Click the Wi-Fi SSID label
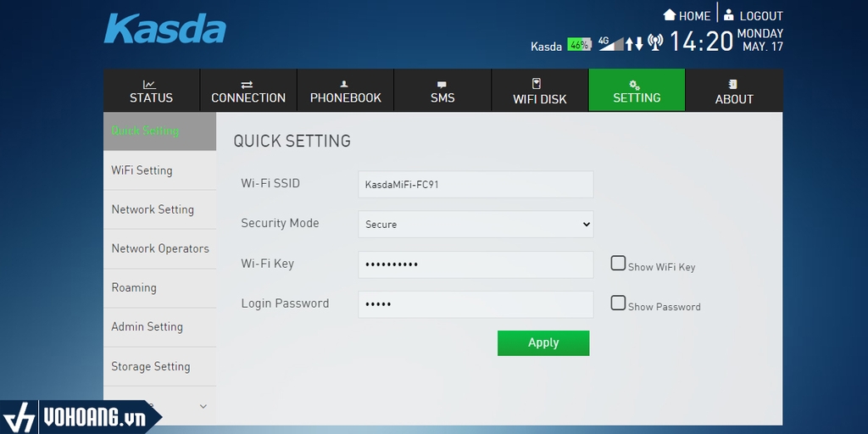The width and height of the screenshot is (868, 434). click(270, 183)
